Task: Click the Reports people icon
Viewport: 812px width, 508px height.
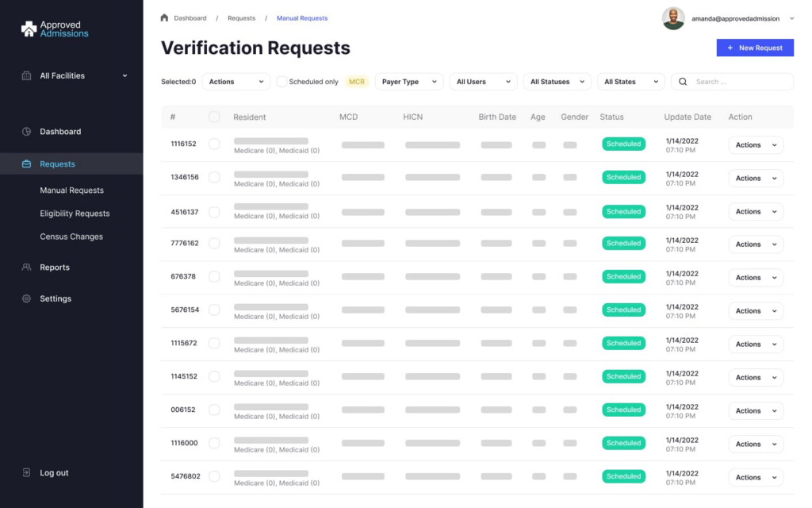Action: pos(26,267)
